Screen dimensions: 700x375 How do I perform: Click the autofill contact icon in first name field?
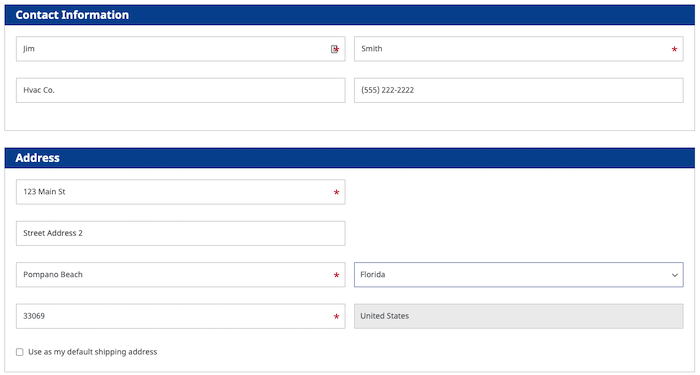click(x=334, y=49)
